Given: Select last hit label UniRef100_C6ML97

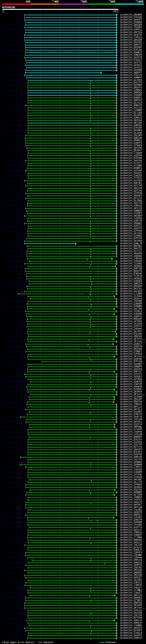Looking at the screenshot, I should (x=131, y=638).
